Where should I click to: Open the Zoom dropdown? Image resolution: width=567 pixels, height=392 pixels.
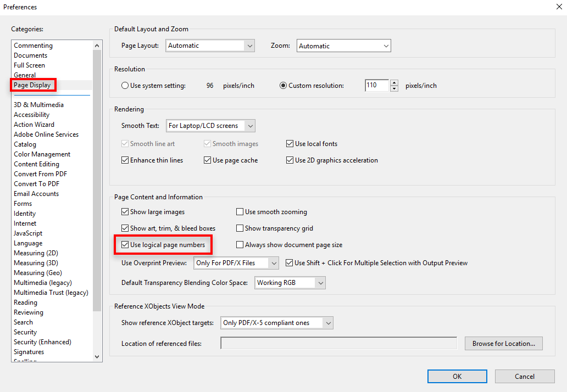tap(343, 46)
